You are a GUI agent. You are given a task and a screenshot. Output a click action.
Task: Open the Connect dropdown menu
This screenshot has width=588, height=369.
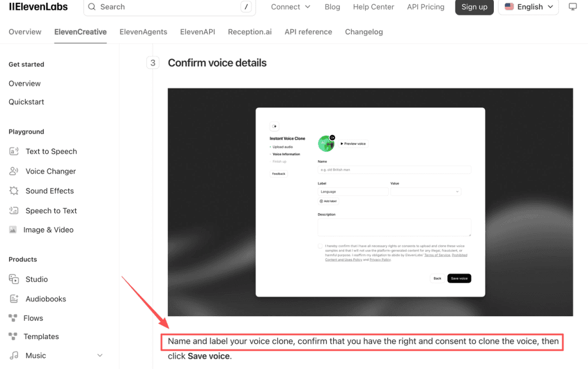click(291, 7)
